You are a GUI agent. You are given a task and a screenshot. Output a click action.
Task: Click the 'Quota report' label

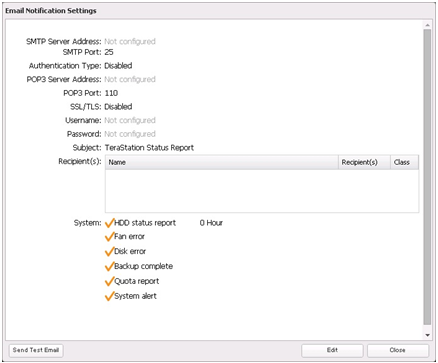click(137, 281)
